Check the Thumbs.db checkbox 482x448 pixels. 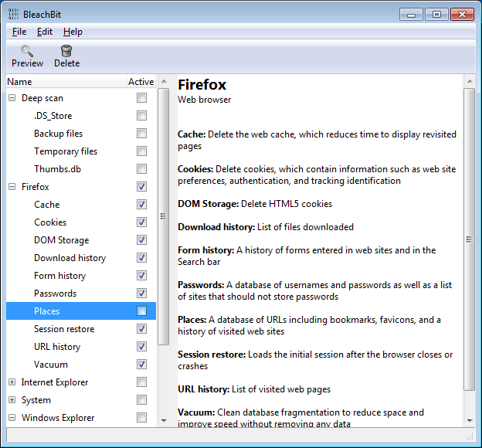[x=141, y=169]
